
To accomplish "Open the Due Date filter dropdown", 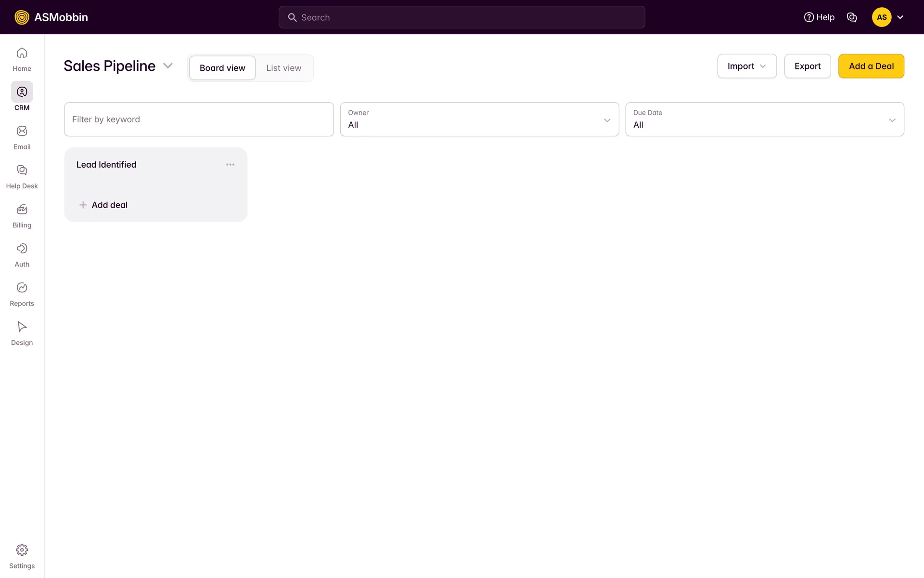I will 764,119.
